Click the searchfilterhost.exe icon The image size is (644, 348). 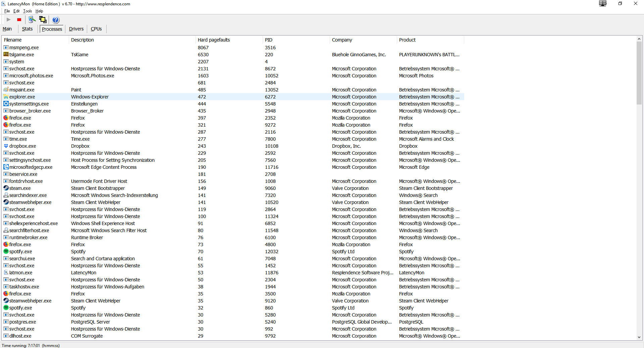click(x=6, y=230)
